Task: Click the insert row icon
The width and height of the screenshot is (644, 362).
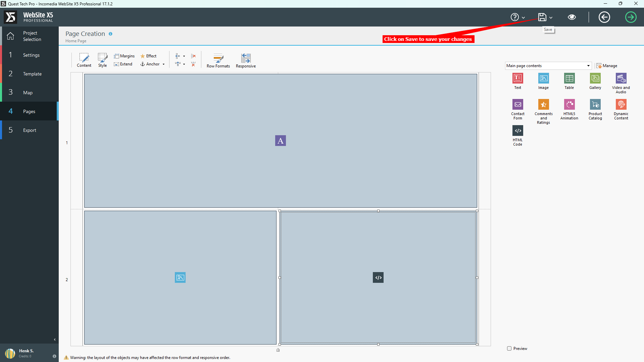Action: click(178, 56)
